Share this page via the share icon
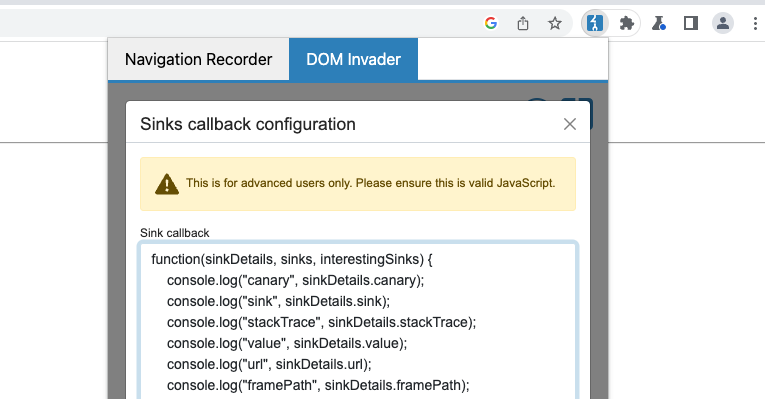The height and width of the screenshot is (399, 765). [523, 23]
